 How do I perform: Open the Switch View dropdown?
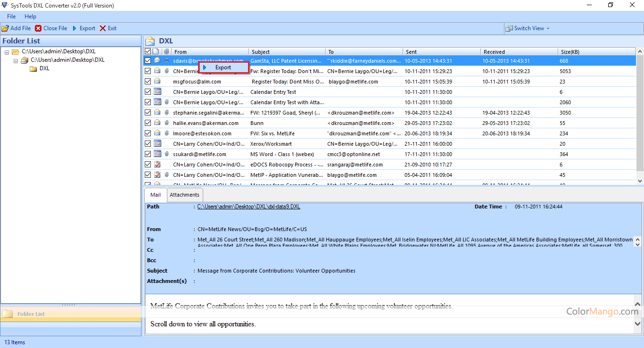point(528,28)
